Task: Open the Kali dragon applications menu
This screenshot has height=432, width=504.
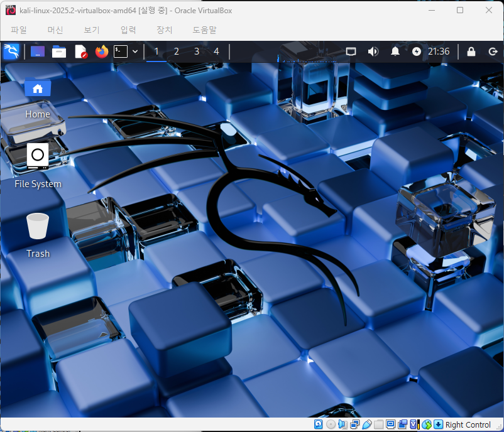Action: (11, 51)
